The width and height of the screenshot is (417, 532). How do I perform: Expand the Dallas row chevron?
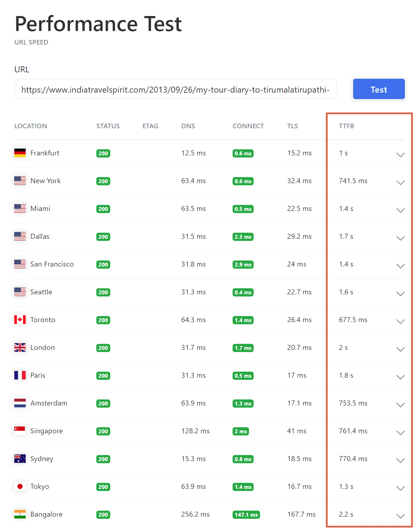point(400,238)
